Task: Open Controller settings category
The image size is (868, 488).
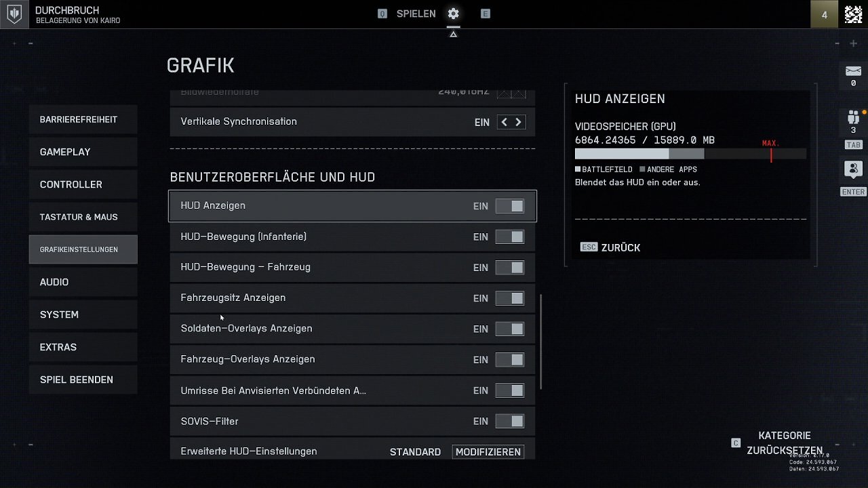Action: (83, 184)
